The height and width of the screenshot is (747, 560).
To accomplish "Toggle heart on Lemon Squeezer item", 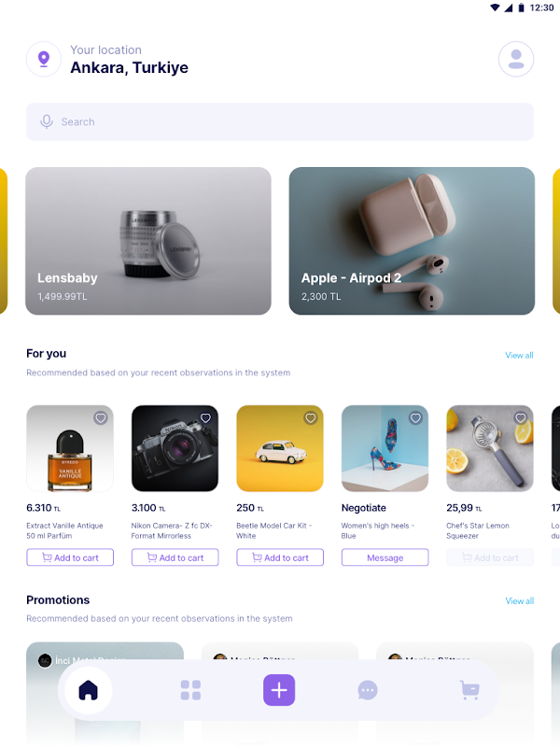I will [x=521, y=418].
